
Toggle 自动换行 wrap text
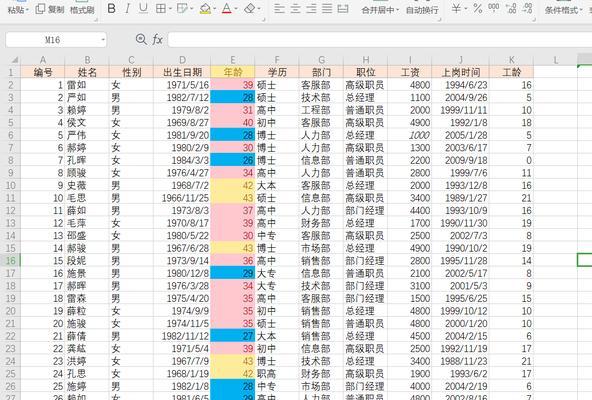click(x=422, y=10)
